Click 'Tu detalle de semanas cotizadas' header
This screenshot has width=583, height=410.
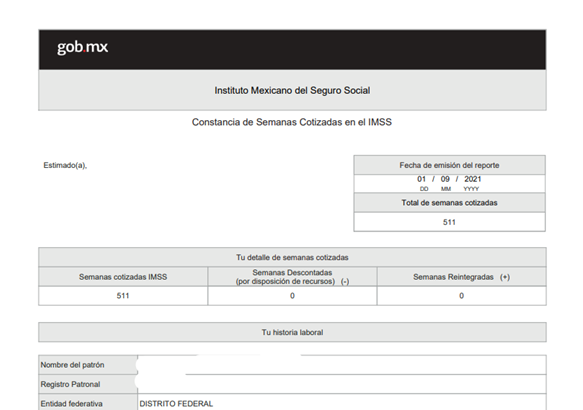click(292, 258)
